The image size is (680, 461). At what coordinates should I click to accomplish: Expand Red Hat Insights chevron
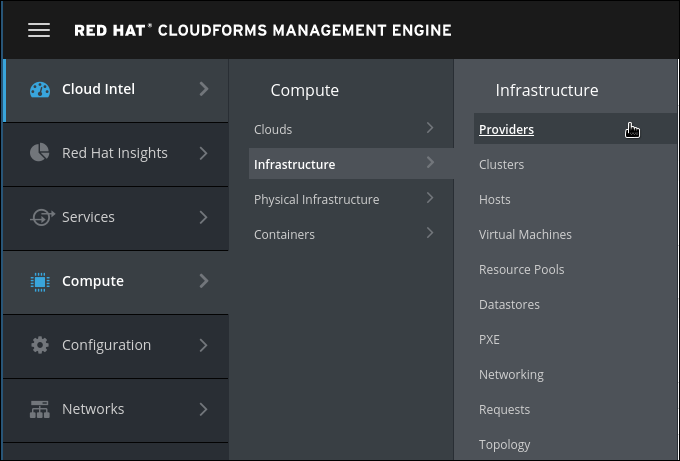[x=204, y=153]
